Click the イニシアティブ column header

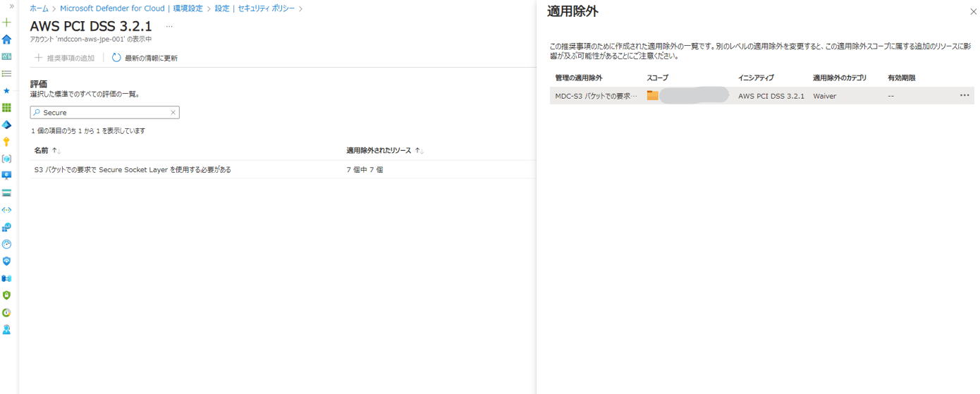tap(756, 78)
